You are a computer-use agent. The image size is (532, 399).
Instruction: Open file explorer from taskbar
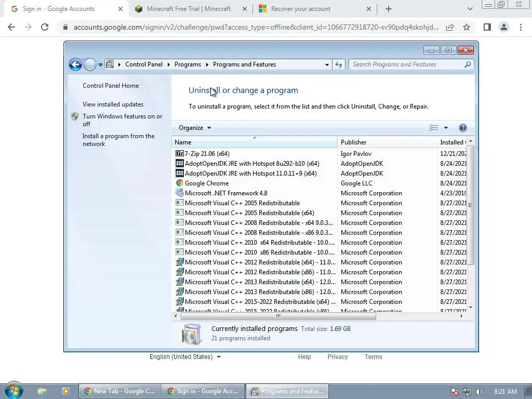click(42, 391)
